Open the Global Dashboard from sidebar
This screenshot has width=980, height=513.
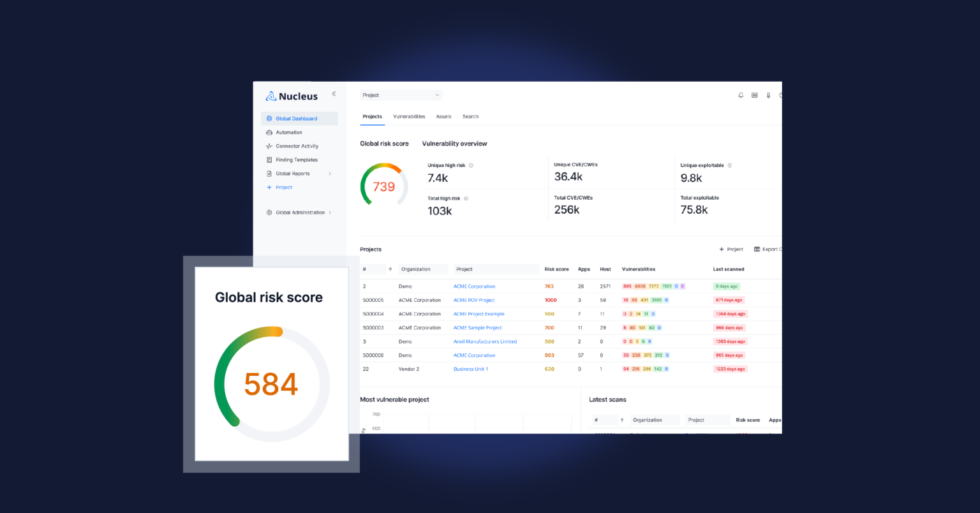297,118
